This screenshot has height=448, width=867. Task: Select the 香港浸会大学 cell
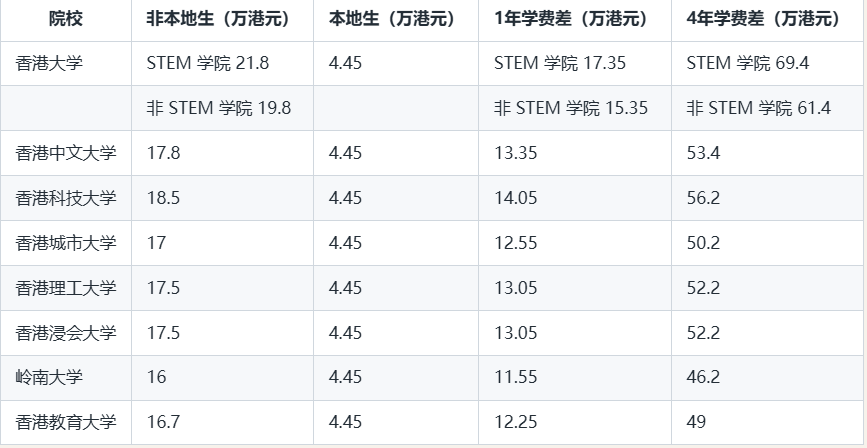click(x=66, y=333)
